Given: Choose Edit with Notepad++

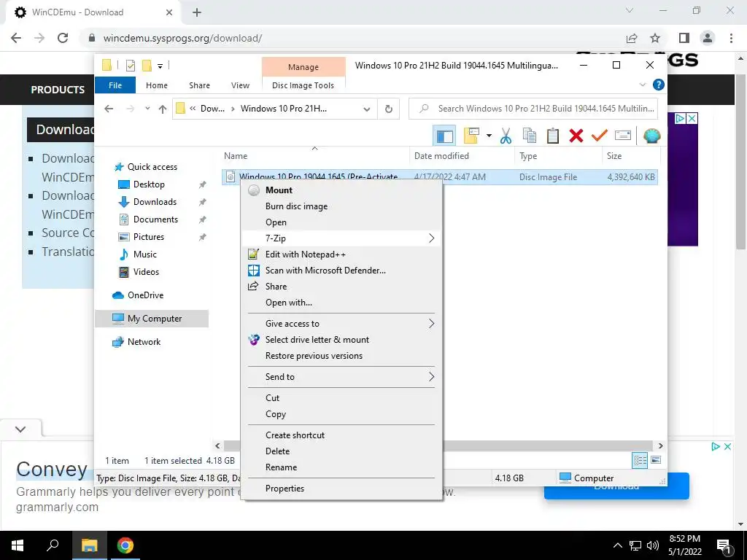Looking at the screenshot, I should (342, 254).
